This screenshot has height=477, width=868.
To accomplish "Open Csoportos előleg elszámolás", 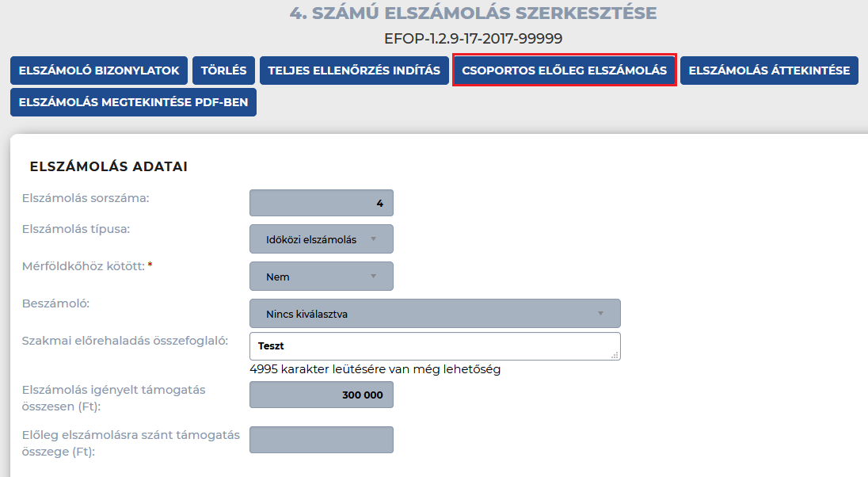I will point(565,71).
